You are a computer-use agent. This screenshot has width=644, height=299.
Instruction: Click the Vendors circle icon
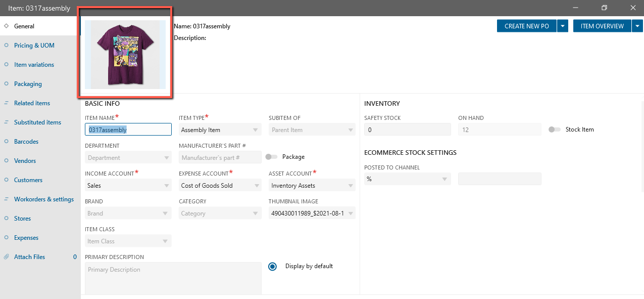[7, 161]
